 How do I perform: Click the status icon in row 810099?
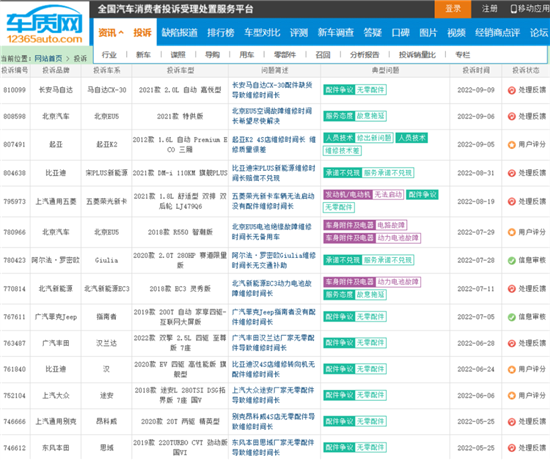coord(512,90)
